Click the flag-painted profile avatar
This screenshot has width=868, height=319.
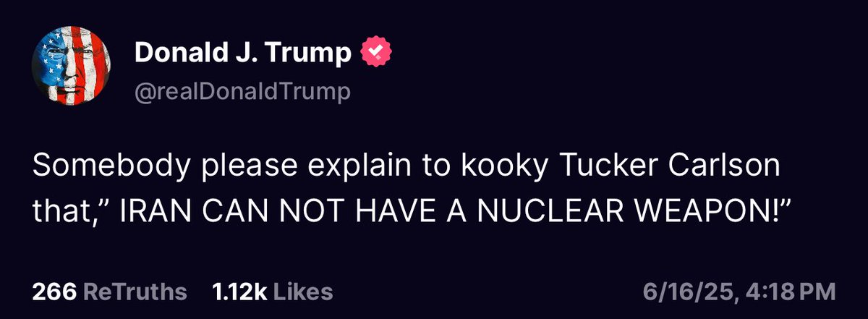(70, 72)
